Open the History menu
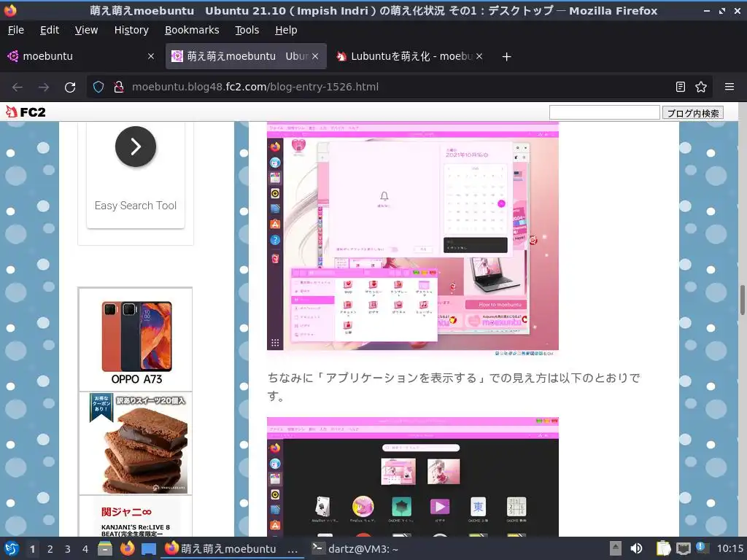This screenshot has height=560, width=747. (131, 30)
